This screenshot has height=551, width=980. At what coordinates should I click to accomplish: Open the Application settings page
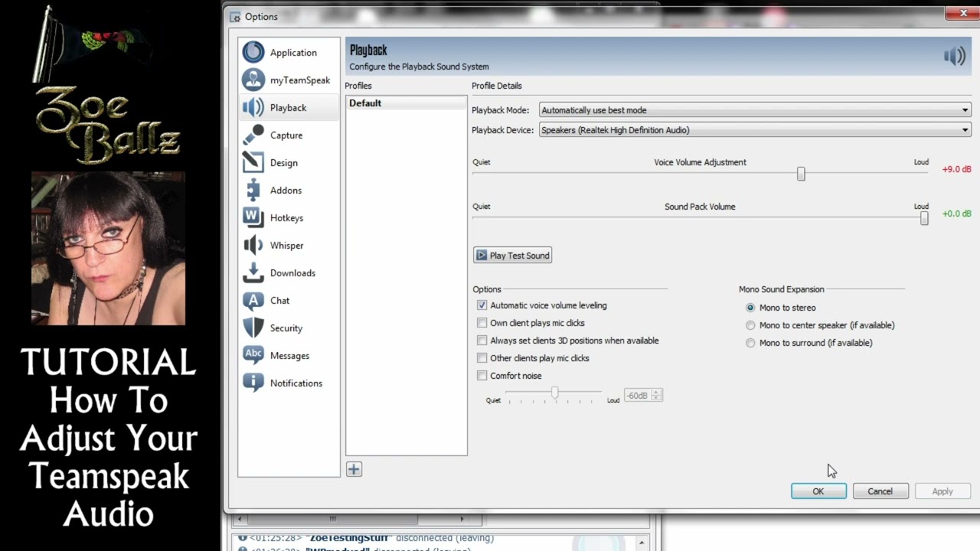289,52
